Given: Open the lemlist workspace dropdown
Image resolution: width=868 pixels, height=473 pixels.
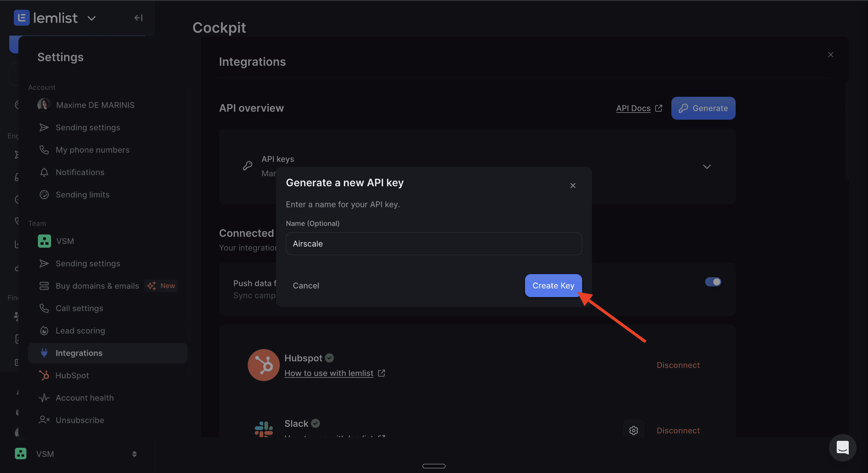Looking at the screenshot, I should [92, 18].
